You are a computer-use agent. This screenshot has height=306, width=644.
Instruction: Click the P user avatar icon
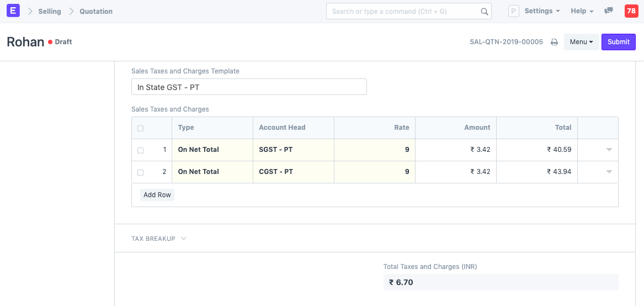click(x=514, y=11)
